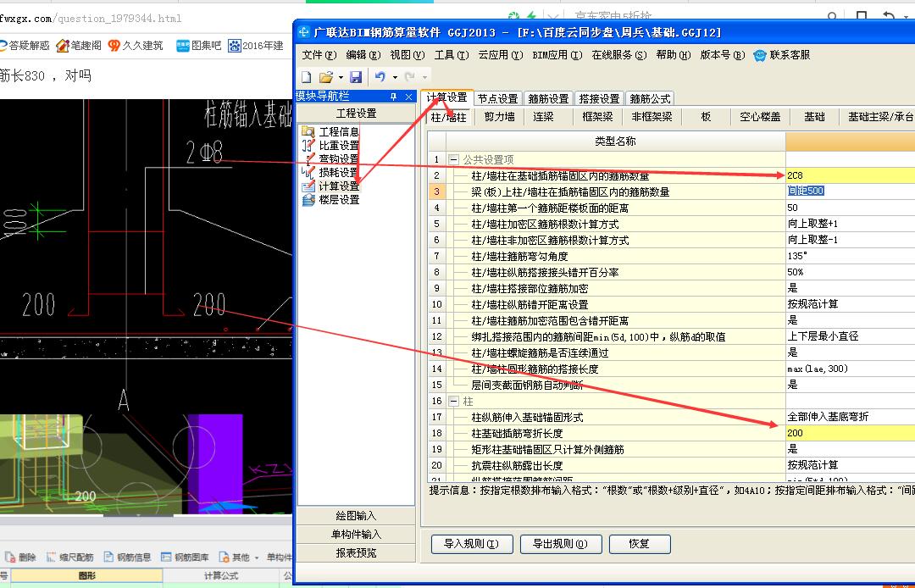The image size is (915, 588).
Task: Open the 久久建筑 bookmark in browser
Action: pos(136,46)
